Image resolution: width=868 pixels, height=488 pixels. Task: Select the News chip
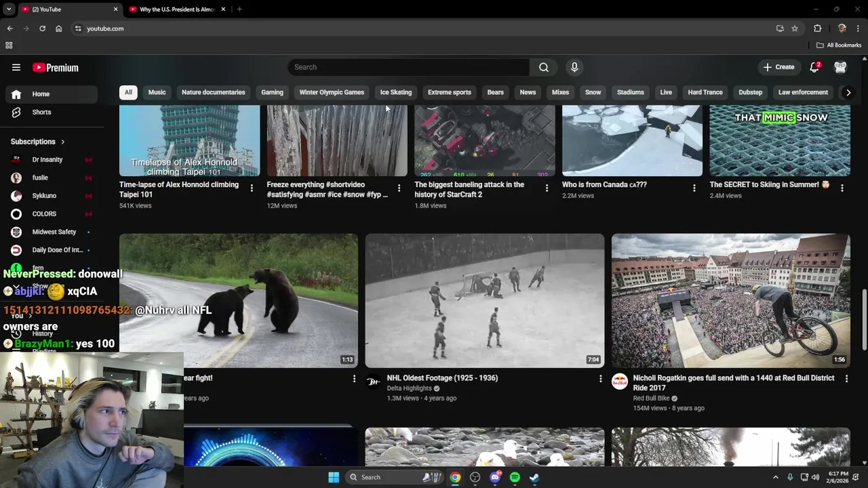(x=528, y=92)
